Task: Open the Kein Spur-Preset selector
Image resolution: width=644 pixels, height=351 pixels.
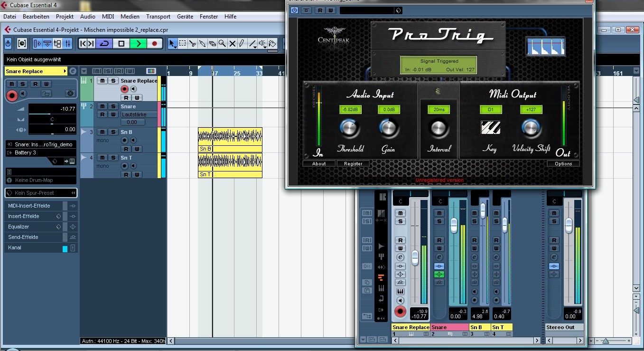Action: (41, 193)
